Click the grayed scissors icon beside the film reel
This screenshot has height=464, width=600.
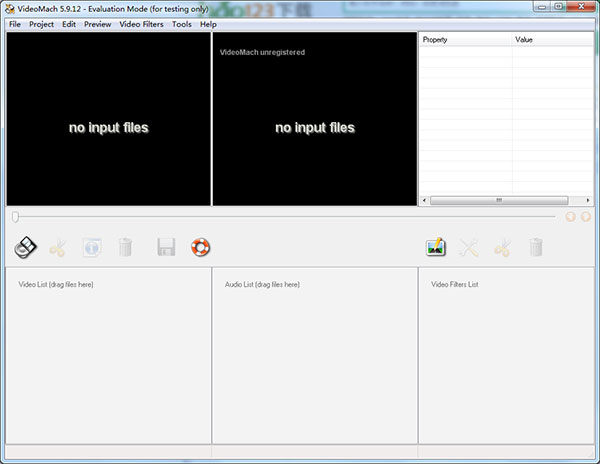click(x=58, y=248)
